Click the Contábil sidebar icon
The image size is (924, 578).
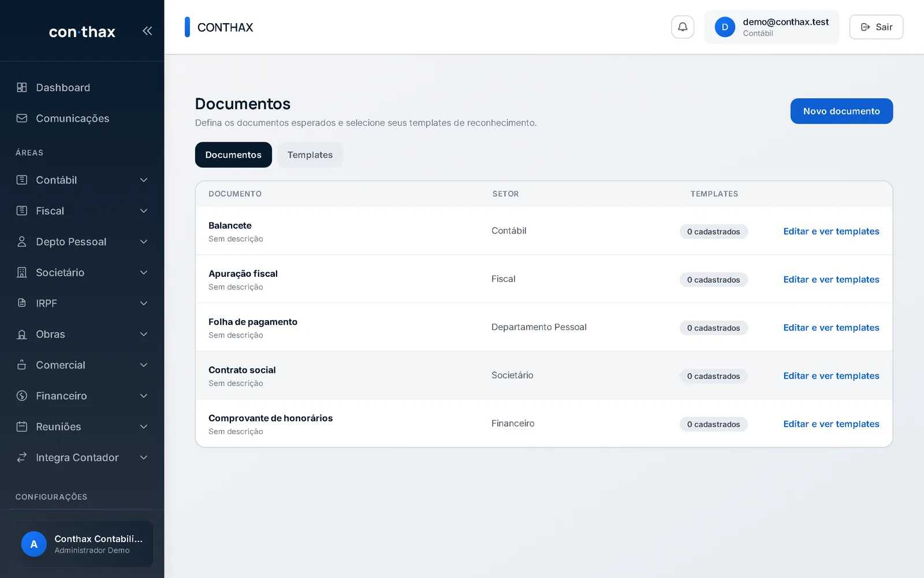click(x=22, y=180)
